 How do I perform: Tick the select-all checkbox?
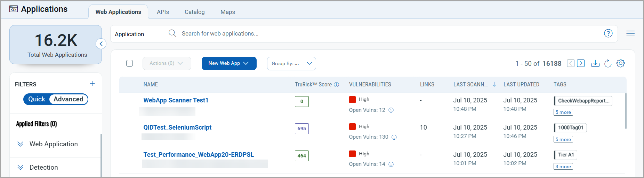click(x=130, y=63)
